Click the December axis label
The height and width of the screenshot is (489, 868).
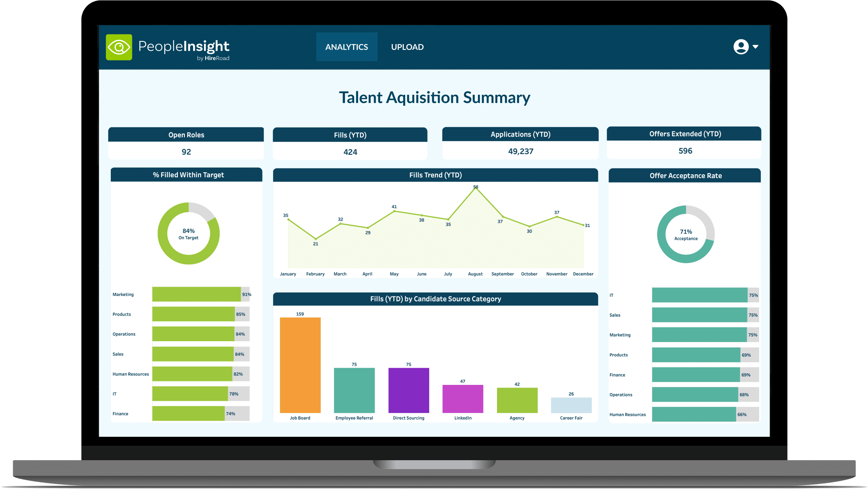(x=583, y=274)
